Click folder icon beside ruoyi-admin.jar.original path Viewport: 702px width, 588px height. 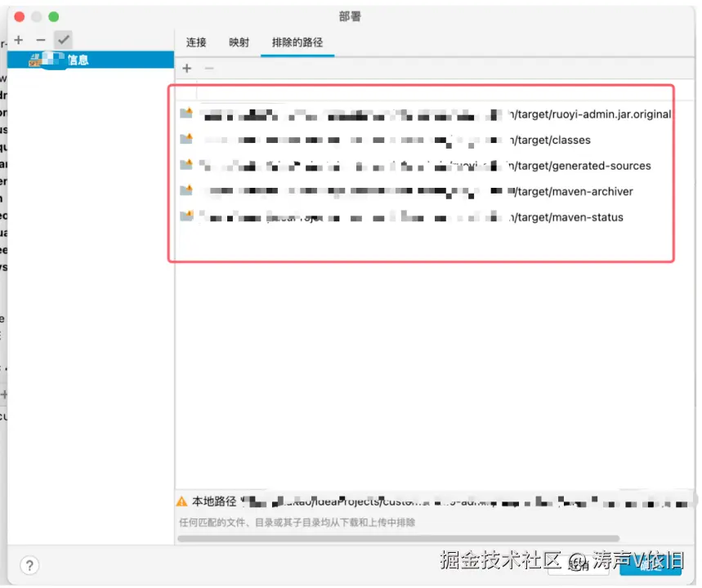click(x=186, y=114)
